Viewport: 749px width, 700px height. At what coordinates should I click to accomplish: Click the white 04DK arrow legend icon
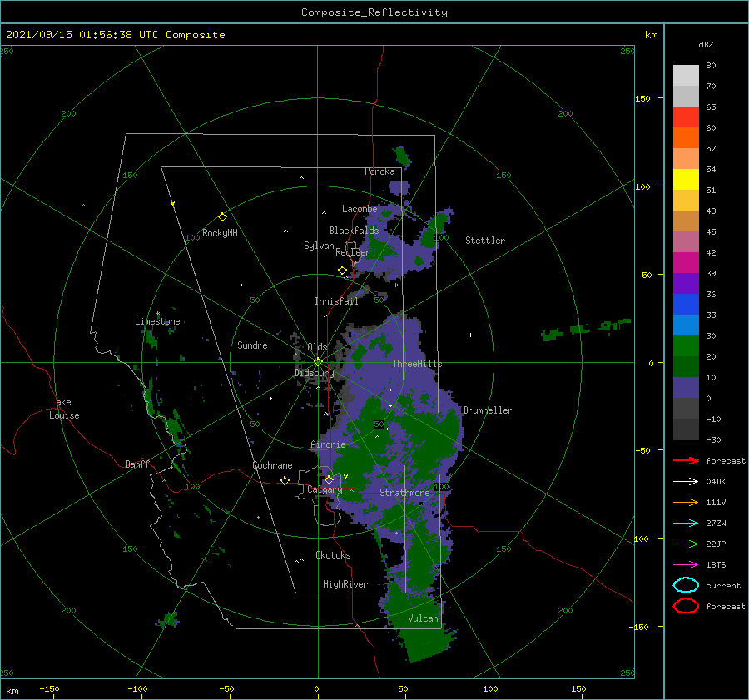(x=686, y=481)
